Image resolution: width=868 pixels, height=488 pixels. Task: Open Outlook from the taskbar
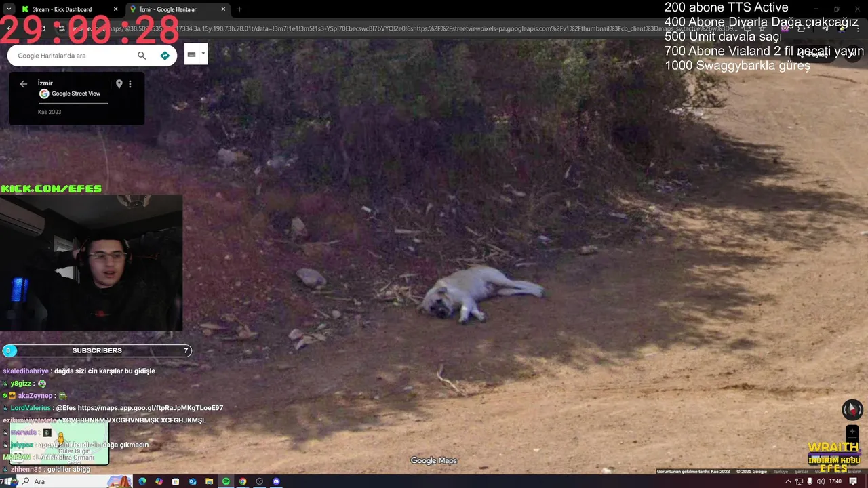[x=193, y=481]
